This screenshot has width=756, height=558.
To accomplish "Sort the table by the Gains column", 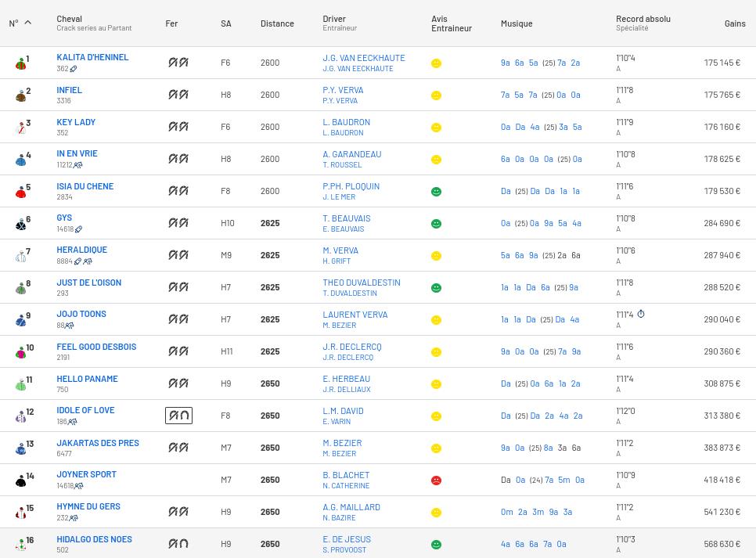I will [x=734, y=23].
